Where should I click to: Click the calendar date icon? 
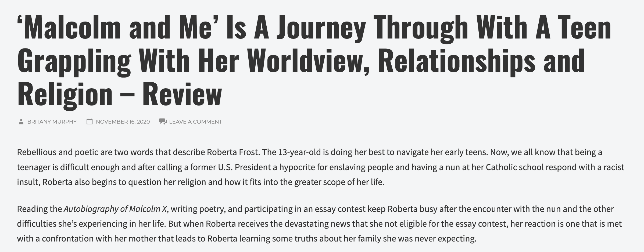(90, 122)
